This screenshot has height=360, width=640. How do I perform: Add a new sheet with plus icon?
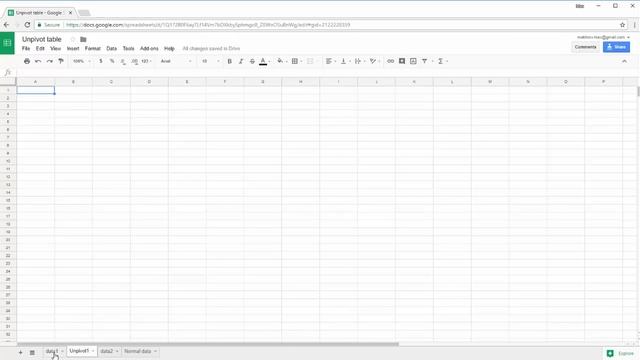[x=20, y=352]
